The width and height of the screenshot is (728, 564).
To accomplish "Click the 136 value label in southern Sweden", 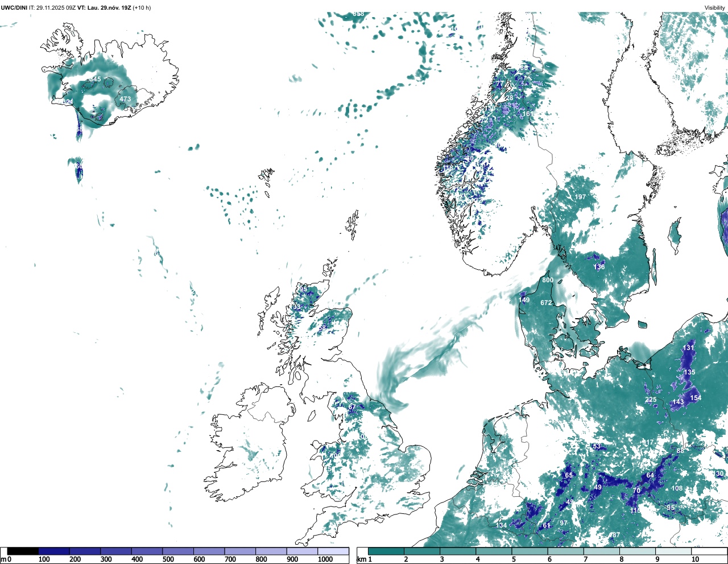I will 599,267.
